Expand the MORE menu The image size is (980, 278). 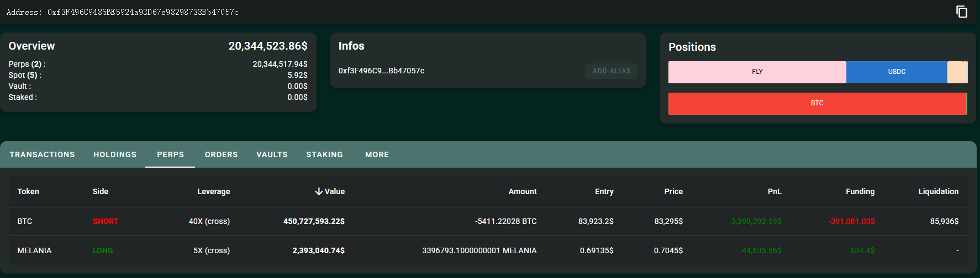click(x=377, y=154)
